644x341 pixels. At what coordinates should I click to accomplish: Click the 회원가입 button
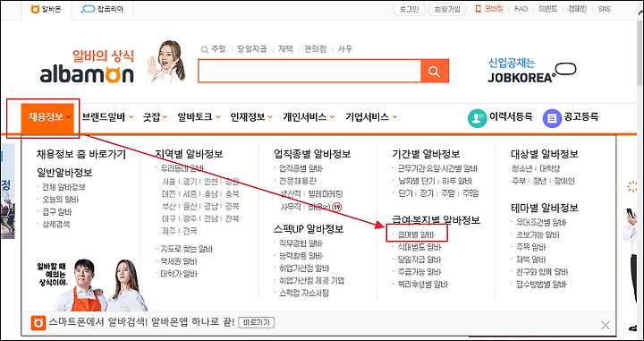[447, 10]
